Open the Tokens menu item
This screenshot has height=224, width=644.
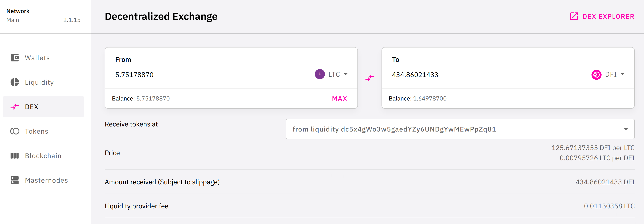pyautogui.click(x=43, y=131)
